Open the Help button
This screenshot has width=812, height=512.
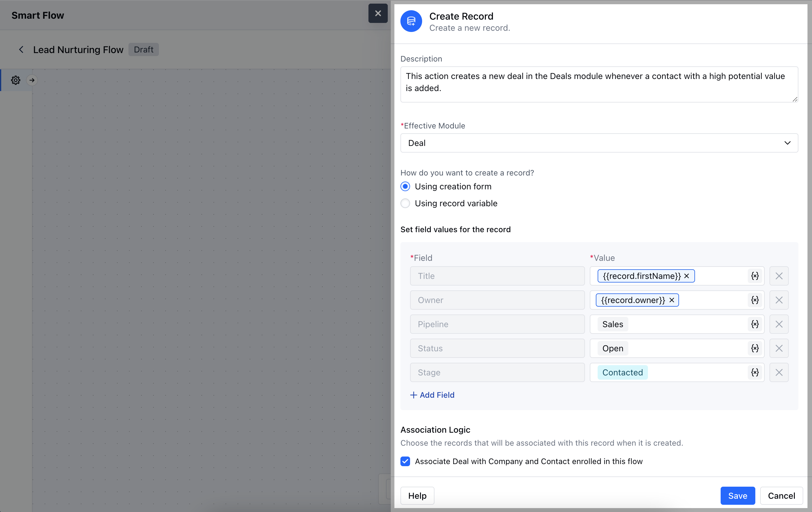[x=417, y=495]
